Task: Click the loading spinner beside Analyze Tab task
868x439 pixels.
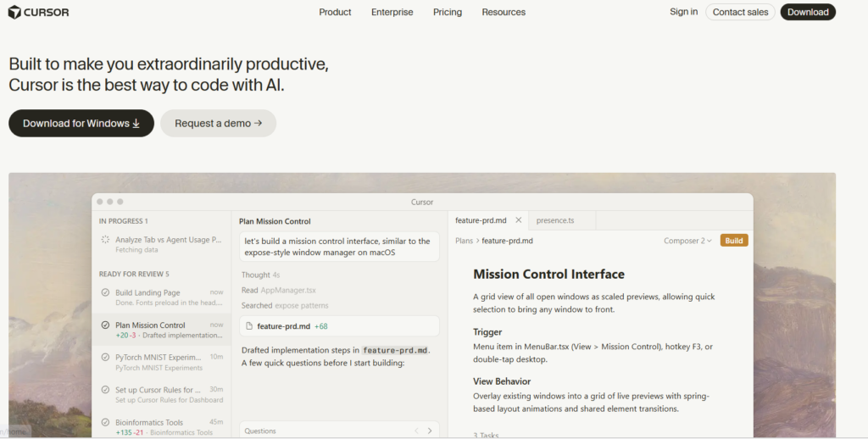Action: 105,240
